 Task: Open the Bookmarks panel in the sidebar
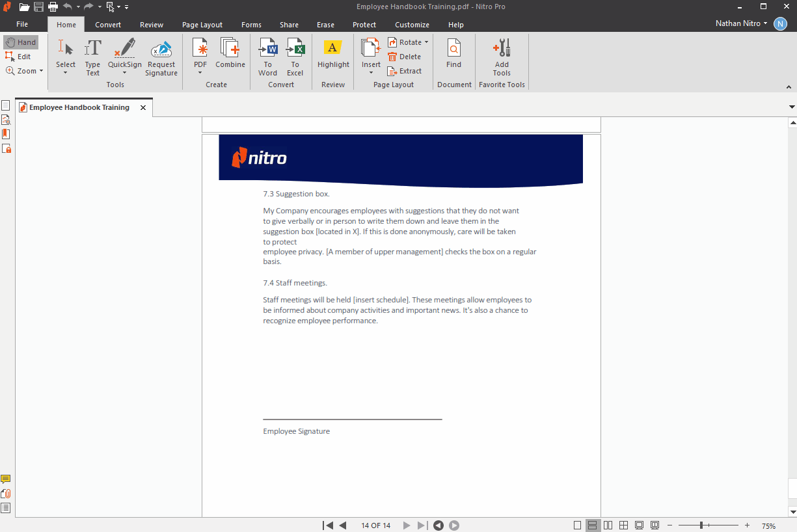click(6, 133)
